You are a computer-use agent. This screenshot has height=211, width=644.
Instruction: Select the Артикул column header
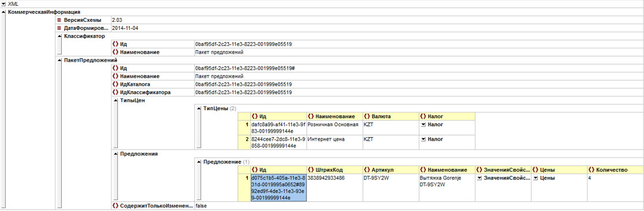pos(391,170)
